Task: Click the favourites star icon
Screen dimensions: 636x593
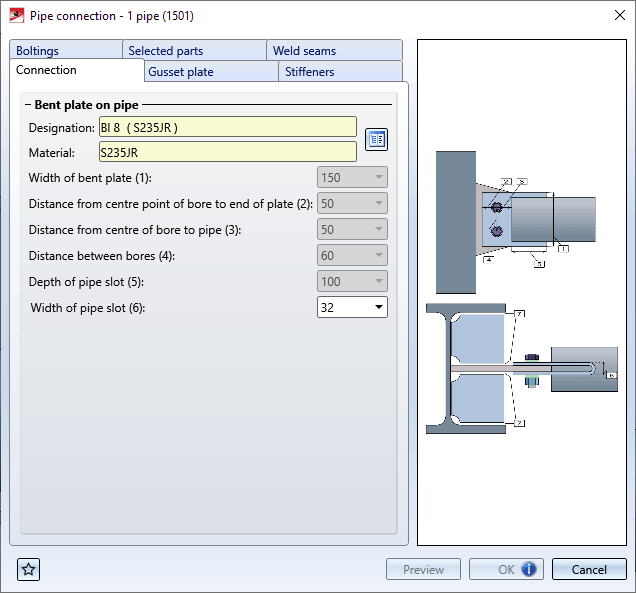Action: click(28, 569)
